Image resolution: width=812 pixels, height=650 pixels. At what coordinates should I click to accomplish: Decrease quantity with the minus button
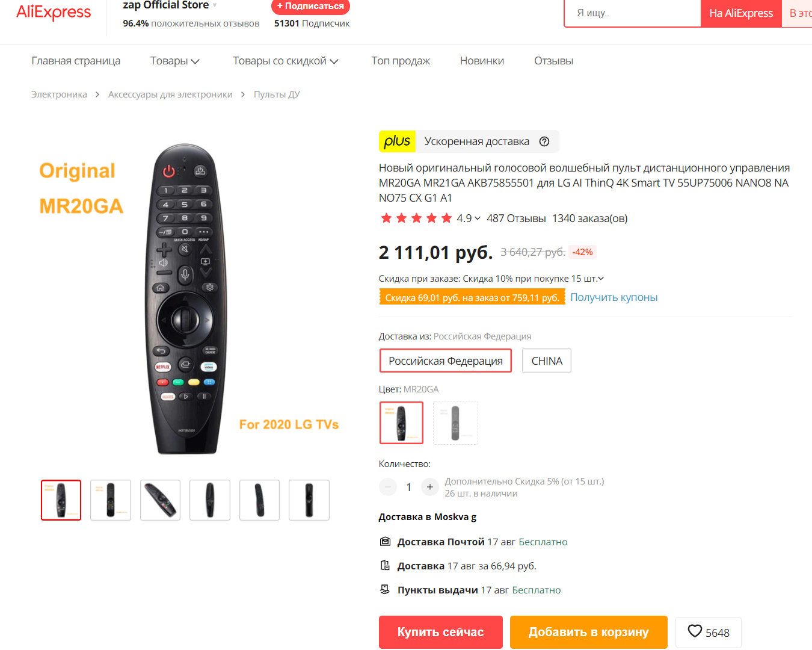pyautogui.click(x=388, y=487)
